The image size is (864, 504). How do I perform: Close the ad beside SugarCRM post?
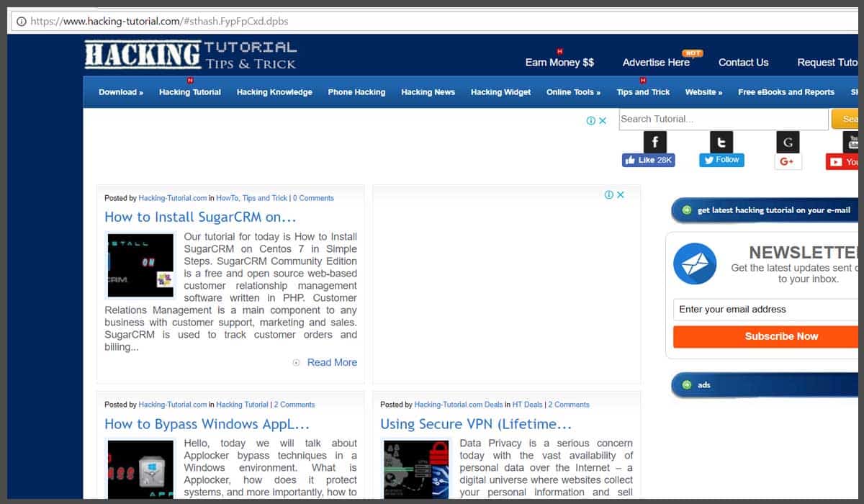[620, 194]
